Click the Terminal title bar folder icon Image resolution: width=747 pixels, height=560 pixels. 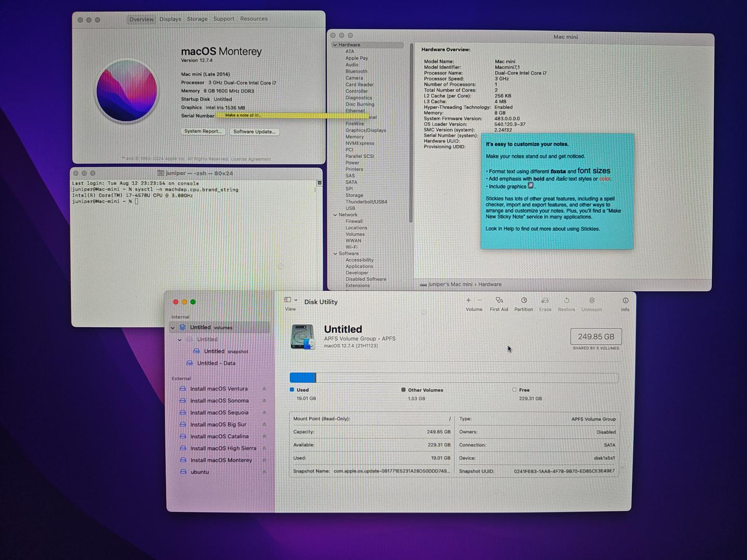[x=161, y=173]
